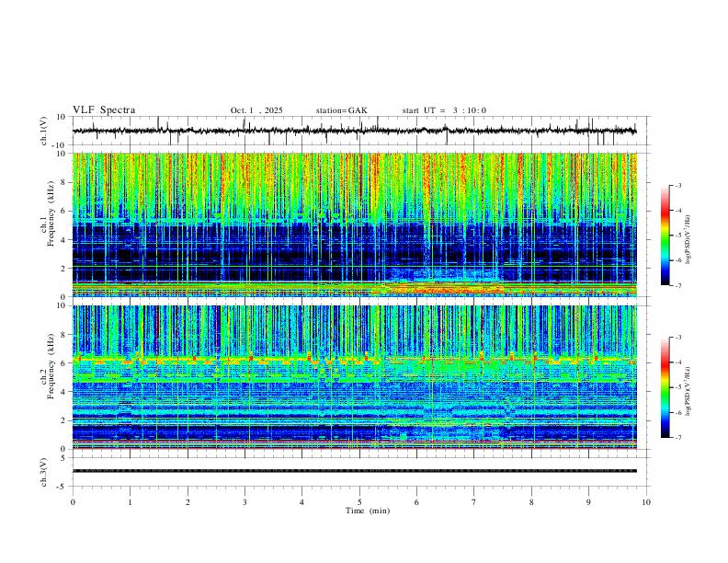Click the "-7" label on ch.2 color bar
This screenshot has width=728, height=563.
coord(678,437)
